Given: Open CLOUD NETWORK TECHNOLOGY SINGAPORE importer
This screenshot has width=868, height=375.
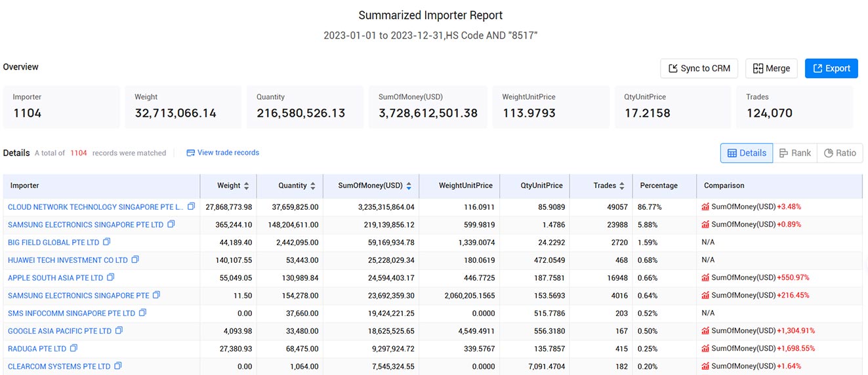Looking at the screenshot, I should pos(96,207).
